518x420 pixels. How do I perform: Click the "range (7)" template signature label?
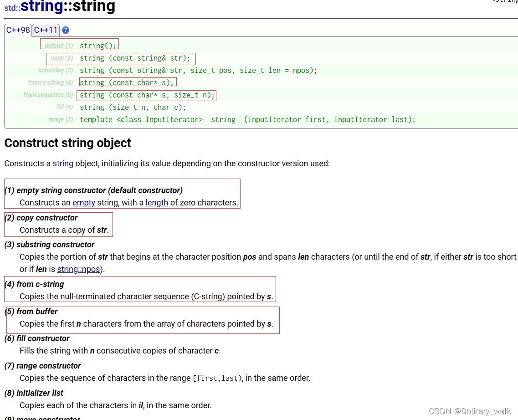click(61, 119)
